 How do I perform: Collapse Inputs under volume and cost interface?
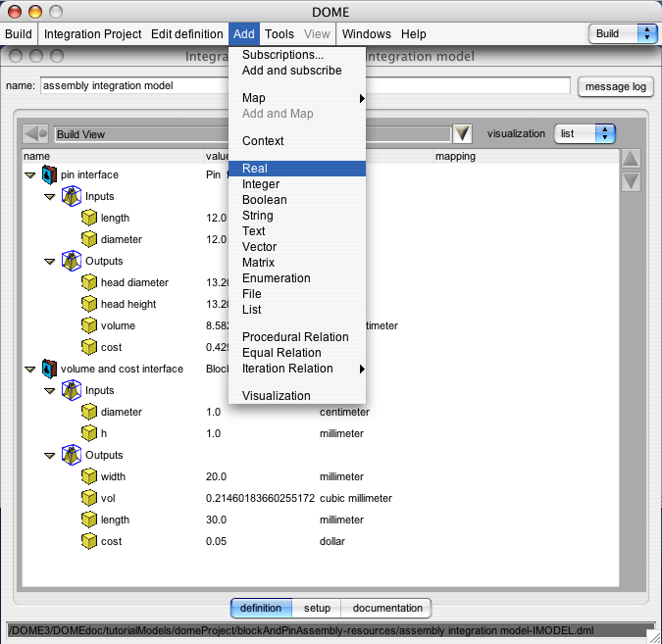(50, 391)
